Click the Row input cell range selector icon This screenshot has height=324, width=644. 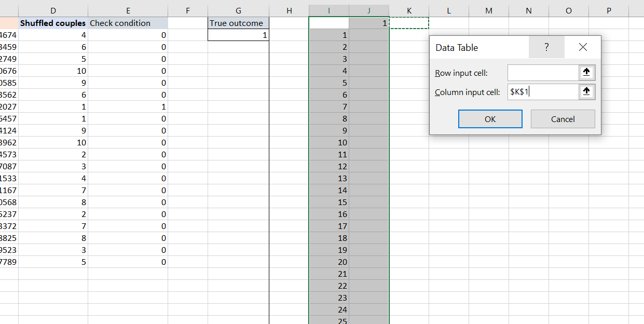pyautogui.click(x=586, y=73)
